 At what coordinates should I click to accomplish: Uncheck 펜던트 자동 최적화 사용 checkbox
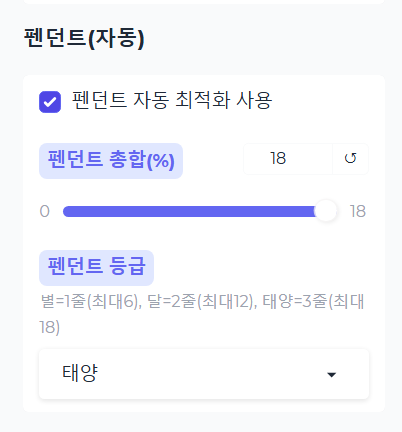(x=50, y=102)
